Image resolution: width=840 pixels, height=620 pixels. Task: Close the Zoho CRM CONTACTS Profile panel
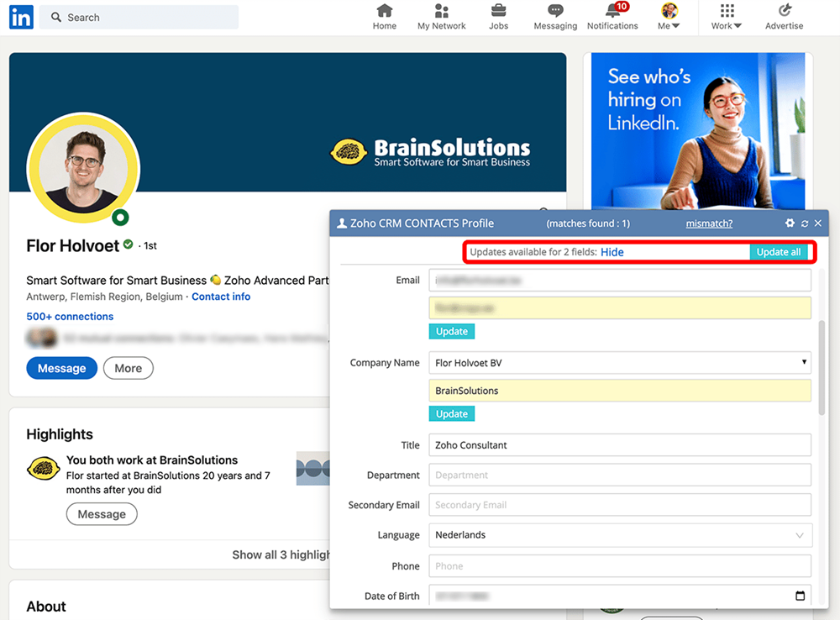(817, 223)
